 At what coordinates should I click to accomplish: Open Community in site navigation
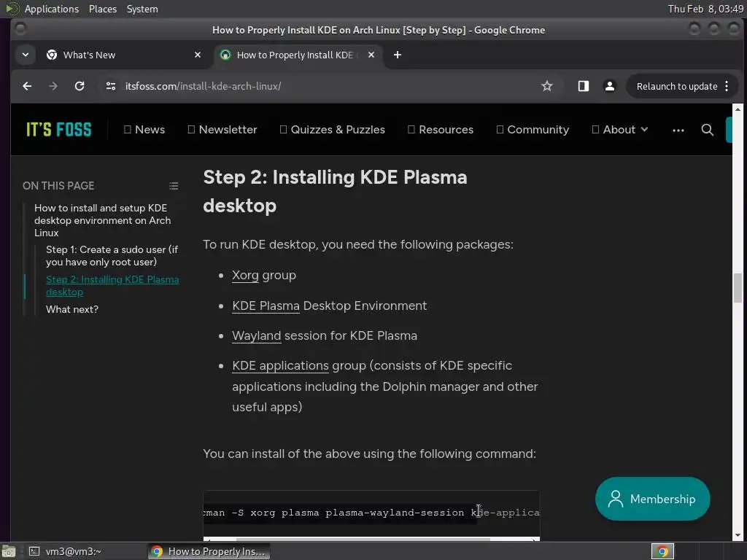click(x=533, y=130)
